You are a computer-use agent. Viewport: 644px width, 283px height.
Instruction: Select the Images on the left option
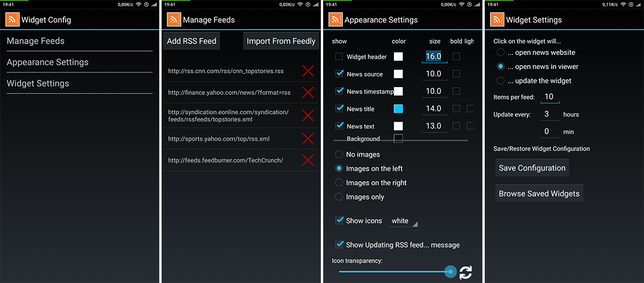coord(339,169)
